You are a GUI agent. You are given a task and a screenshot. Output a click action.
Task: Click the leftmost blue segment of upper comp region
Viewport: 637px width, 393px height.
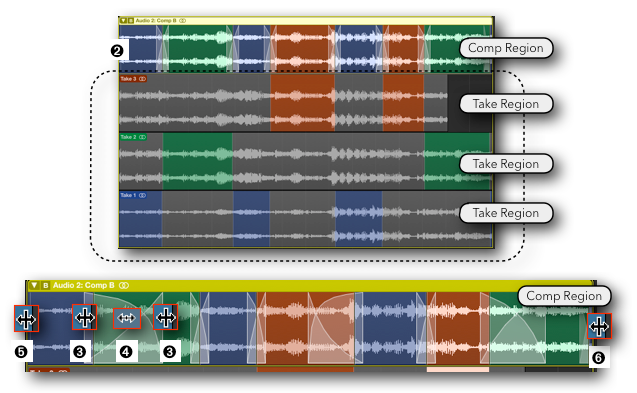point(141,48)
